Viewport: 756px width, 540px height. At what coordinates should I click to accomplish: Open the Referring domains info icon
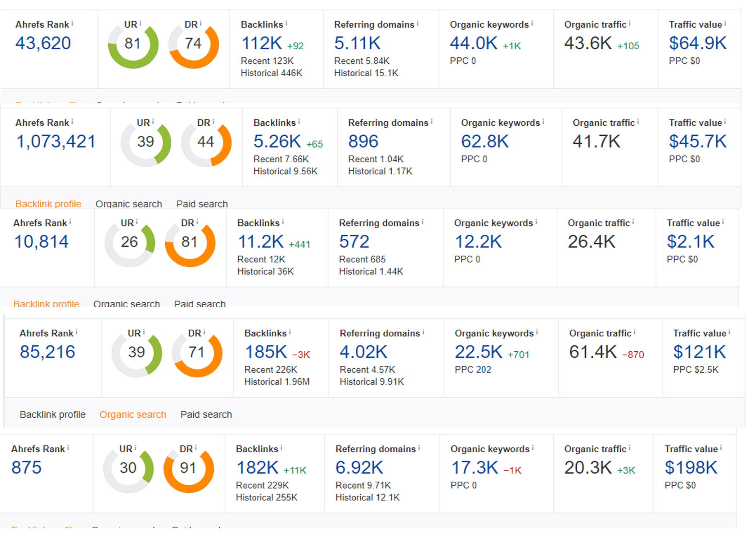pyautogui.click(x=418, y=23)
